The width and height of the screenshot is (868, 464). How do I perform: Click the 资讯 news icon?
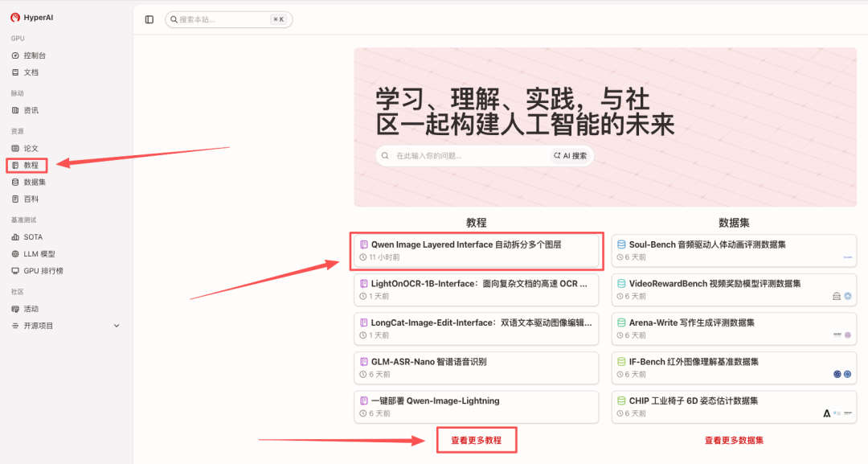click(x=15, y=110)
